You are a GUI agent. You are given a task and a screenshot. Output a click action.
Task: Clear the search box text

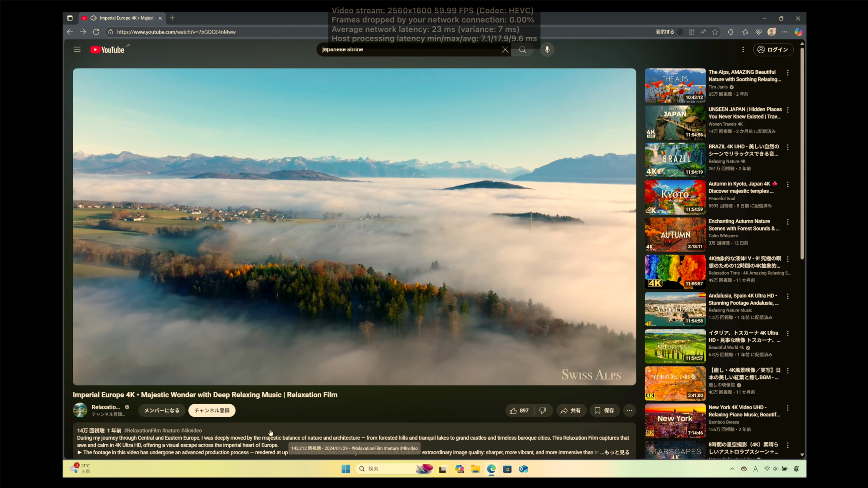pyautogui.click(x=505, y=50)
